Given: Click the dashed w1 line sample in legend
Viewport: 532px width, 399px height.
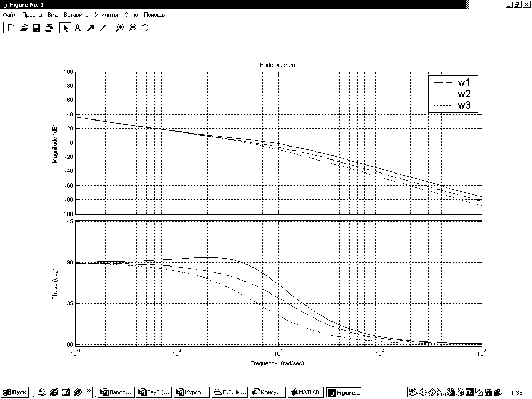Looking at the screenshot, I should 443,83.
